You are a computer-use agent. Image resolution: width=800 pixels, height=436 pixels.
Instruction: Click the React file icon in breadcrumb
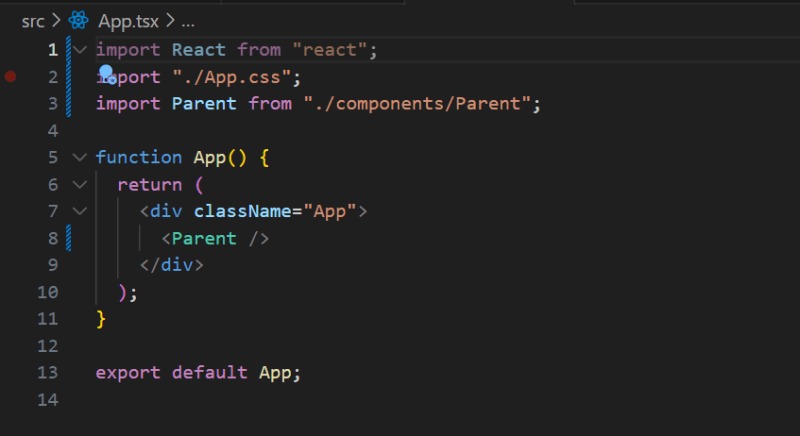(78, 21)
